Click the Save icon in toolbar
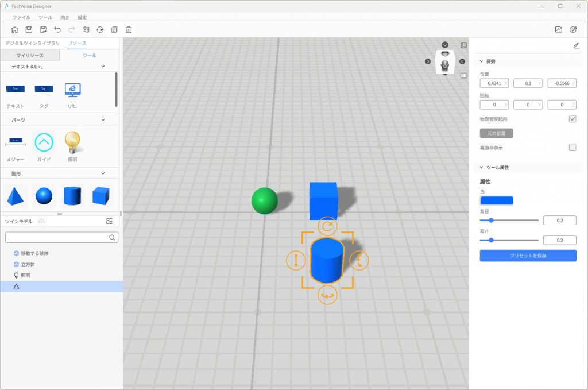This screenshot has height=390, width=588. [x=29, y=30]
